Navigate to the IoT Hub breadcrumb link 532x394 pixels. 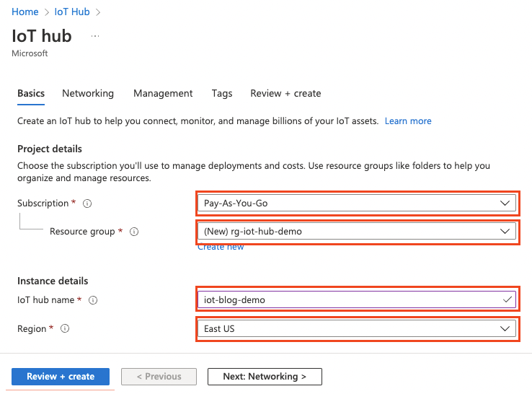tap(73, 12)
